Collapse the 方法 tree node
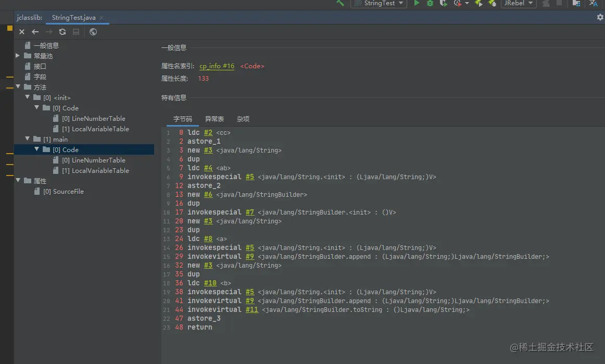The height and width of the screenshot is (364, 605). (18, 87)
